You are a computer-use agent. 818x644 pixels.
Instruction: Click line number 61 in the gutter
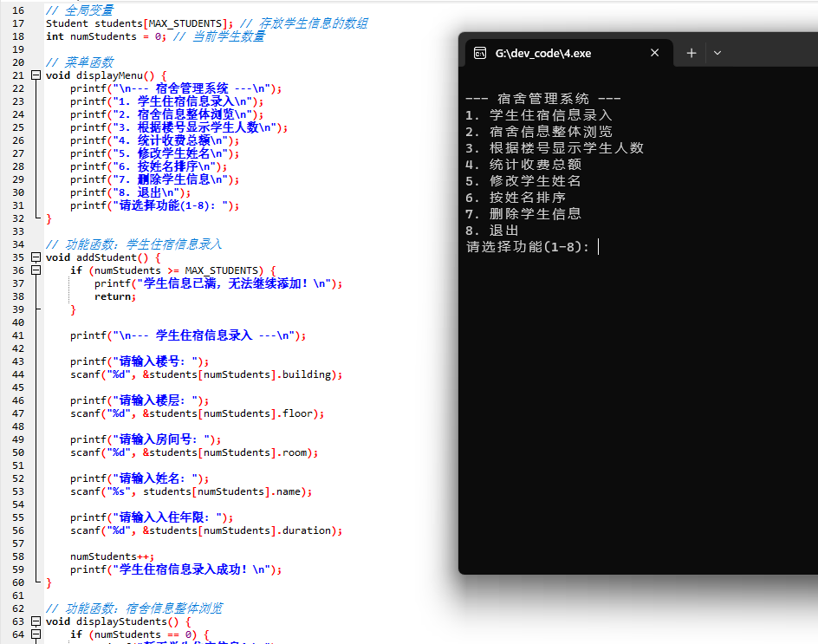tap(18, 595)
